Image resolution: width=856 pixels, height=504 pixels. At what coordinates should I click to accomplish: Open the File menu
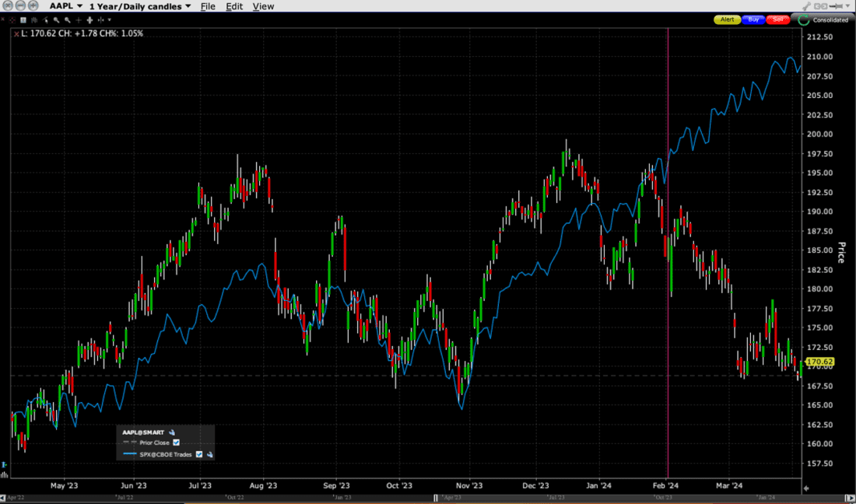click(x=208, y=5)
